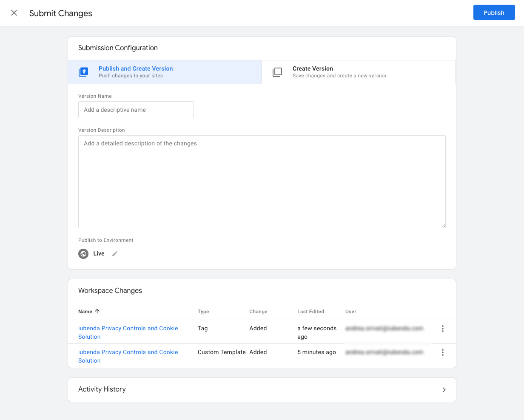Click the Last Edited column header
This screenshot has width=524, height=420.
[x=310, y=312]
